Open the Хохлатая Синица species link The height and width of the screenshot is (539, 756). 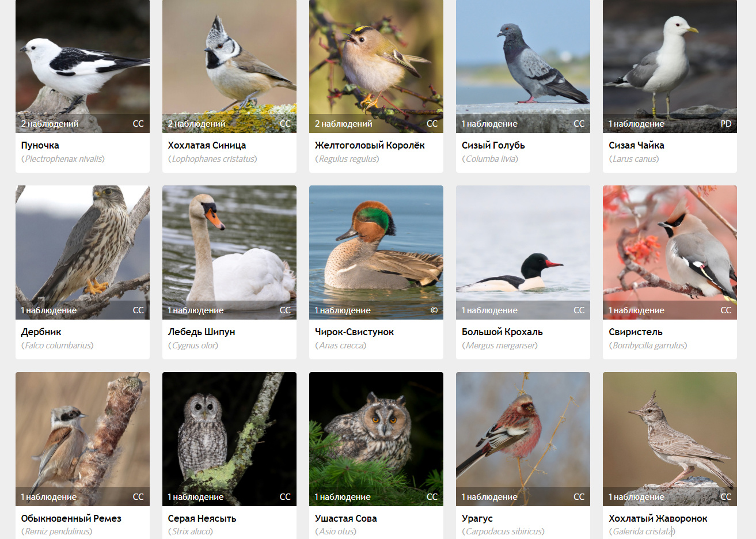click(x=207, y=145)
